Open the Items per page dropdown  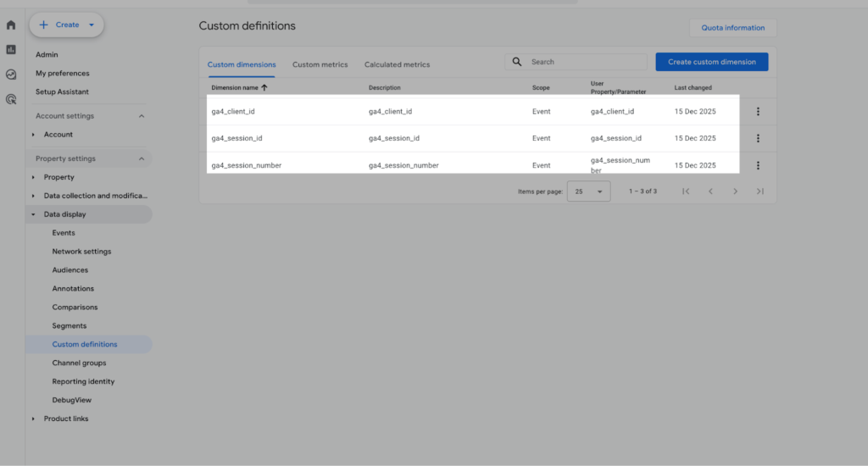click(x=588, y=191)
